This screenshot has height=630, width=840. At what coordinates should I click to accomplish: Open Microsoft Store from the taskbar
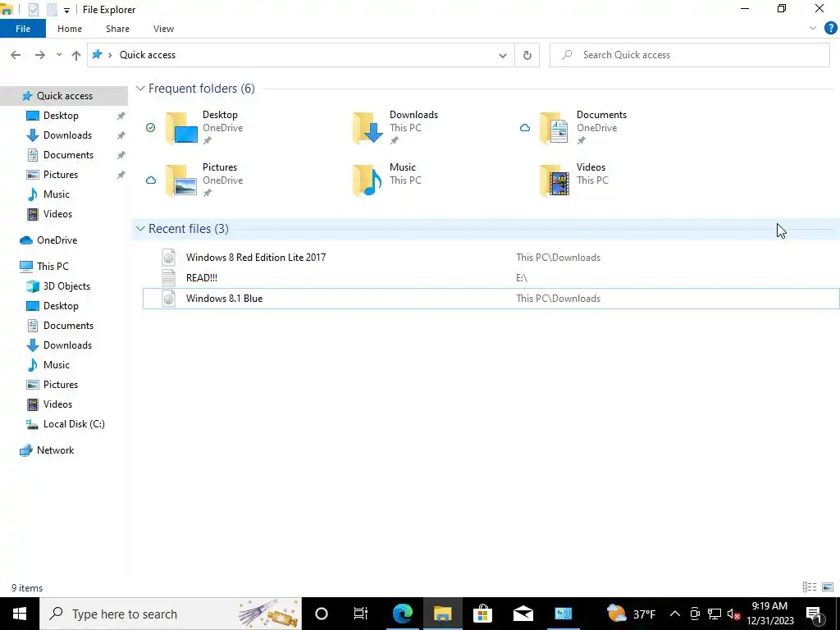click(x=482, y=614)
